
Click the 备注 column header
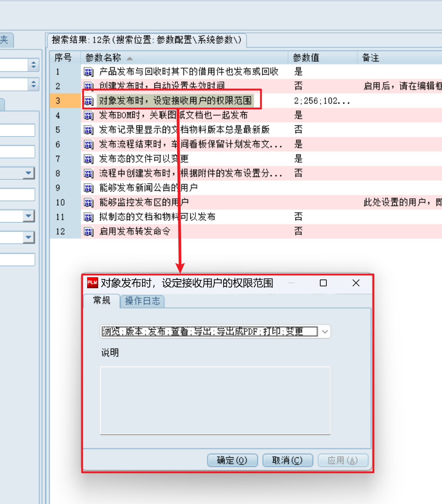(400, 58)
